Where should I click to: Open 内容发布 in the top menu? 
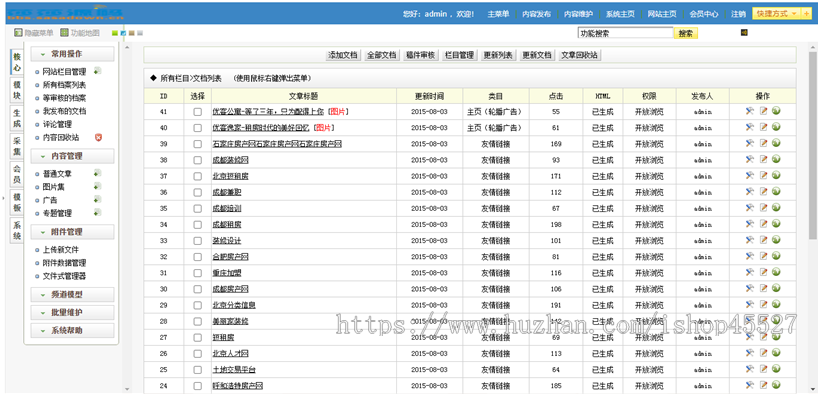pyautogui.click(x=536, y=14)
